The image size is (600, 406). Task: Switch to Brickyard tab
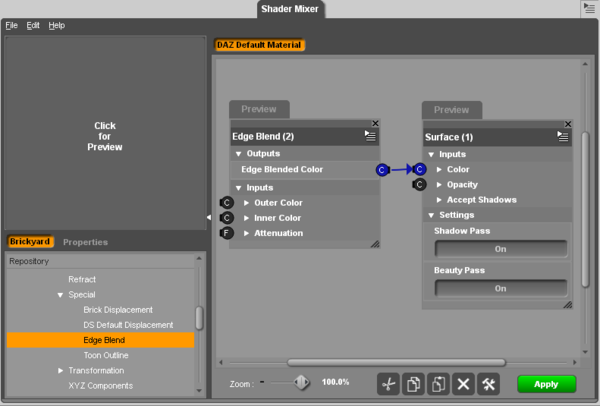coord(30,241)
